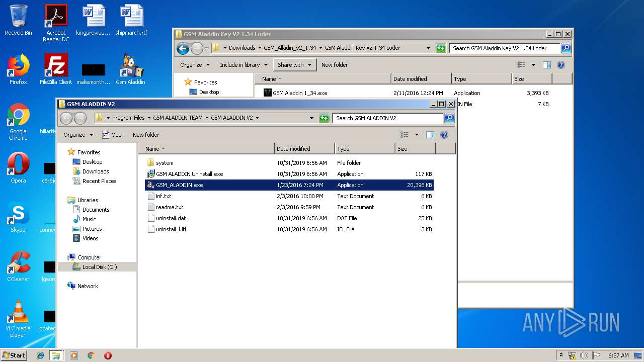Viewport: 644px width, 362px height.
Task: Click the Start button
Action: pyautogui.click(x=14, y=355)
